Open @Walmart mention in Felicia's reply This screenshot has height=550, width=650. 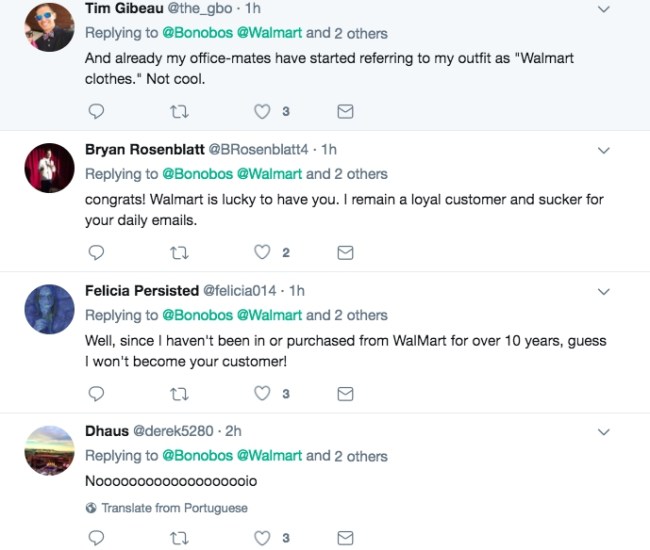click(269, 315)
